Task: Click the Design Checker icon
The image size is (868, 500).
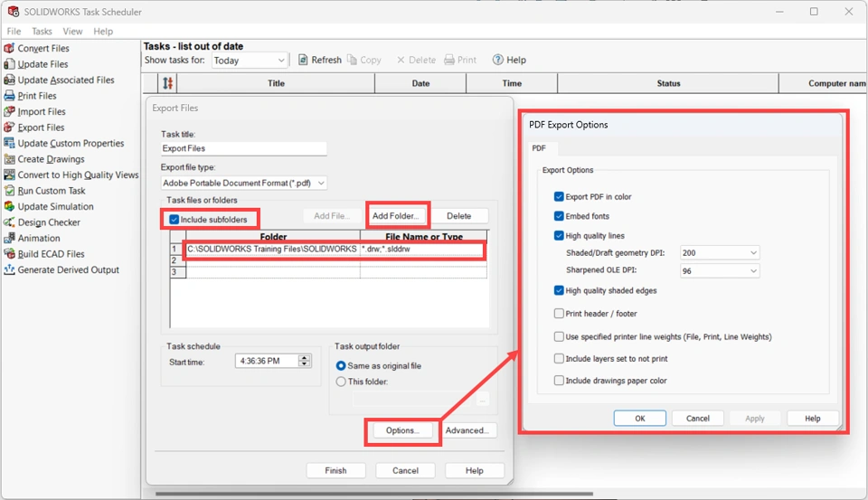Action: click(9, 222)
